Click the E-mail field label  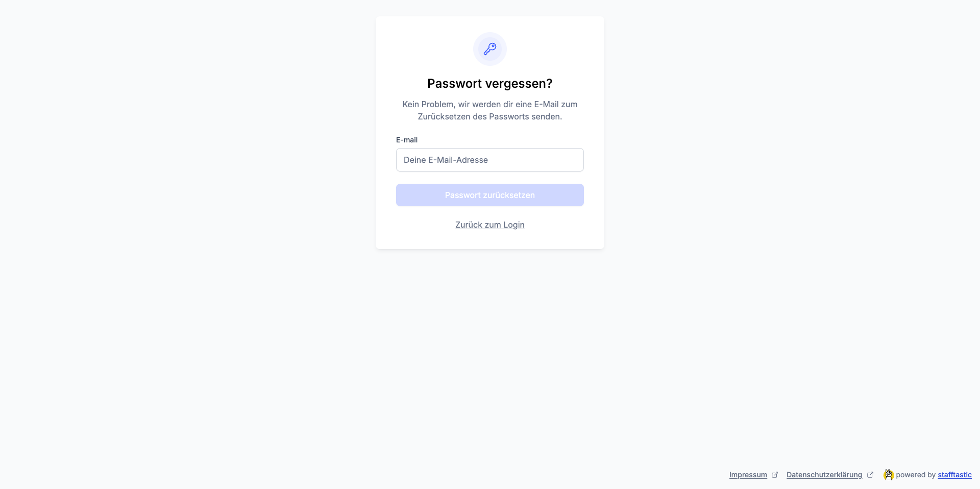coord(407,140)
